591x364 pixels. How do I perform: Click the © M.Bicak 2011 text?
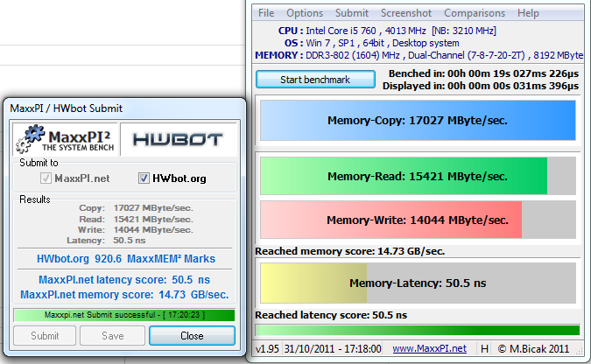point(533,349)
